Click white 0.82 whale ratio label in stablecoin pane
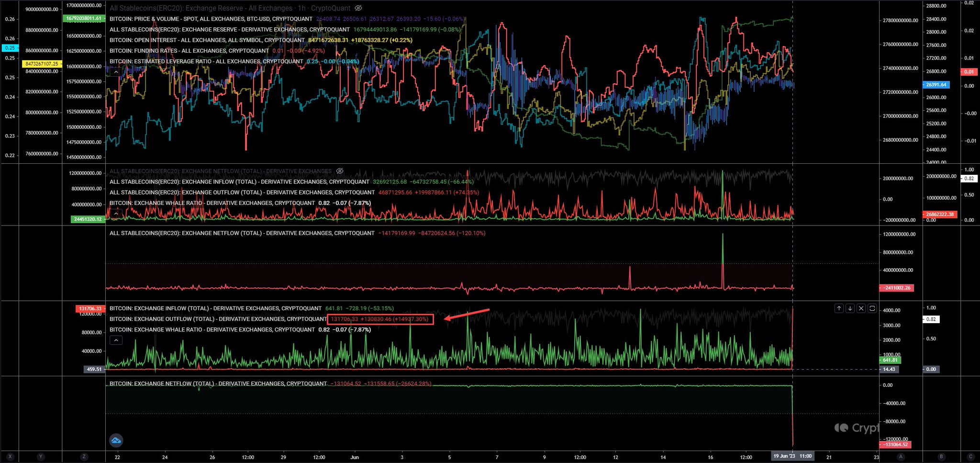 click(969, 178)
